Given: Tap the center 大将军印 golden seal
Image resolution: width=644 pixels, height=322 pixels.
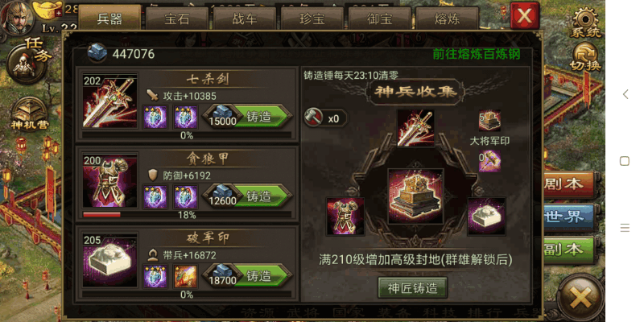Looking at the screenshot, I should (415, 196).
